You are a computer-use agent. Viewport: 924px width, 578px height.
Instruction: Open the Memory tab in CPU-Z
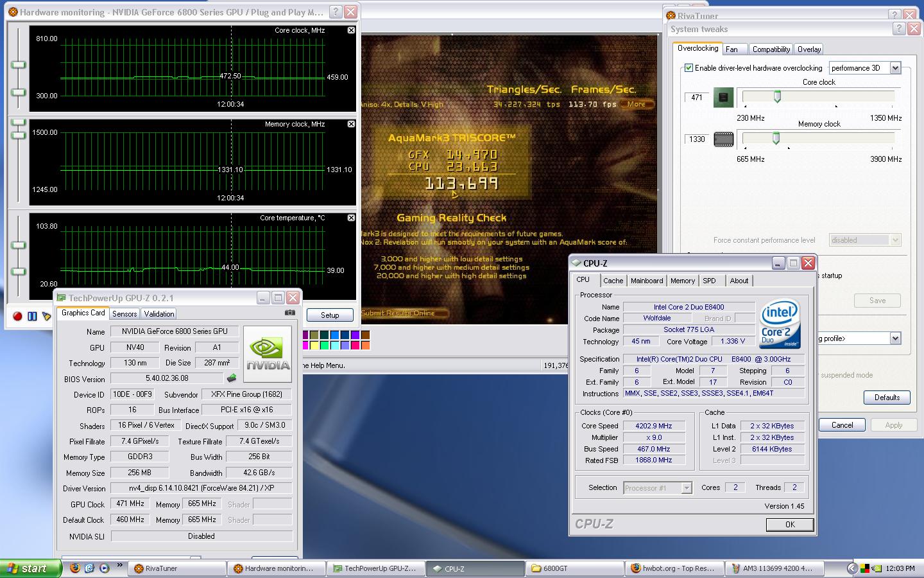(683, 281)
